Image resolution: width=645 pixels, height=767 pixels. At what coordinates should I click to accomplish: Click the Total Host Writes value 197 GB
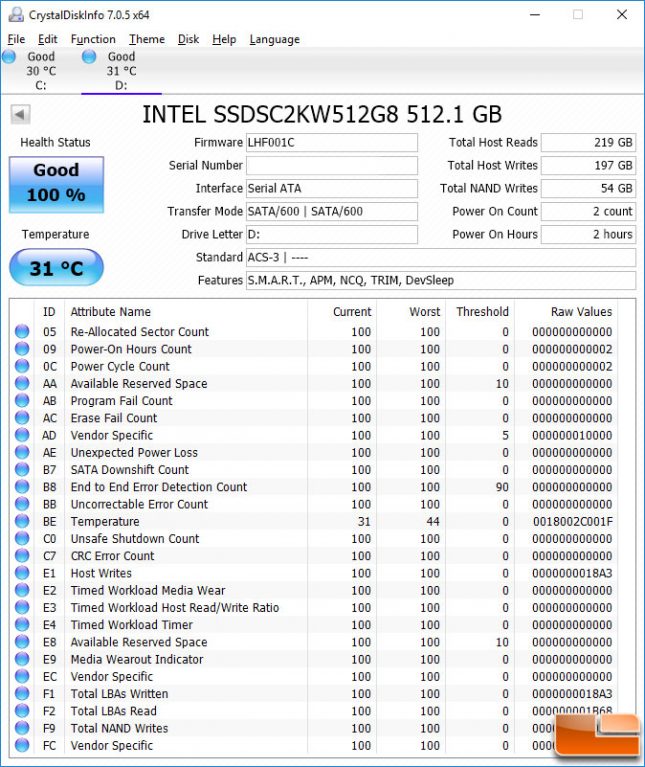(x=588, y=165)
